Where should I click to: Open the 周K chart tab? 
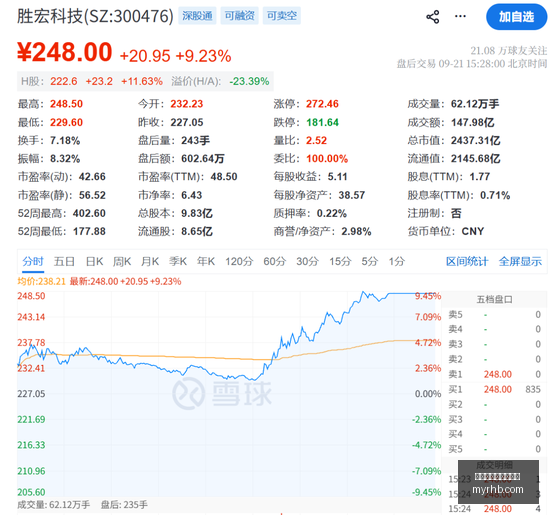click(122, 261)
